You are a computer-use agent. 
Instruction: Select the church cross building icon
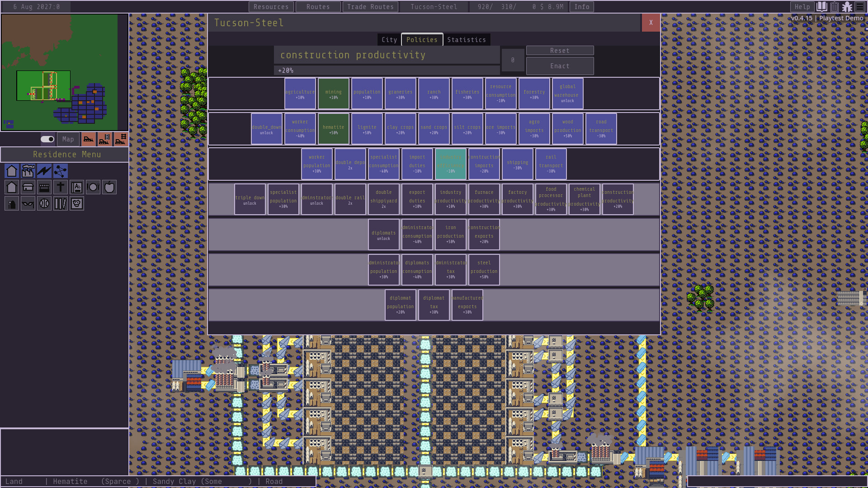(60, 187)
